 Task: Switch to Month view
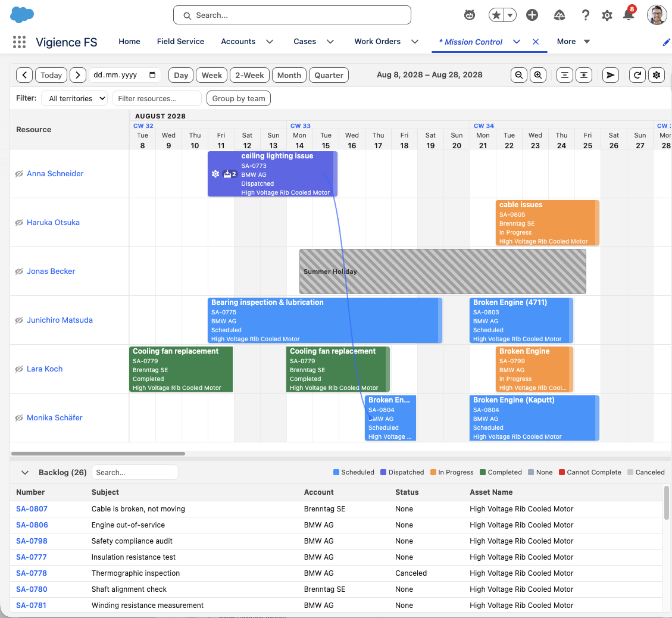[x=289, y=75]
